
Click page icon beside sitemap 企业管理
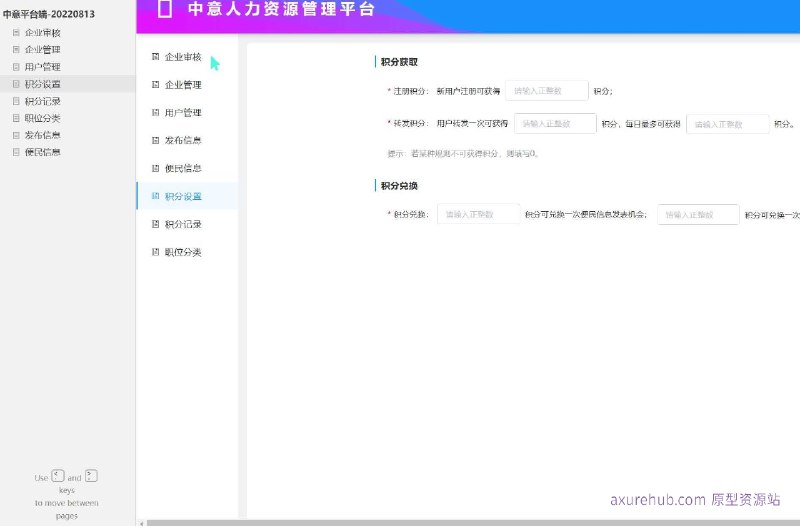tap(16, 49)
